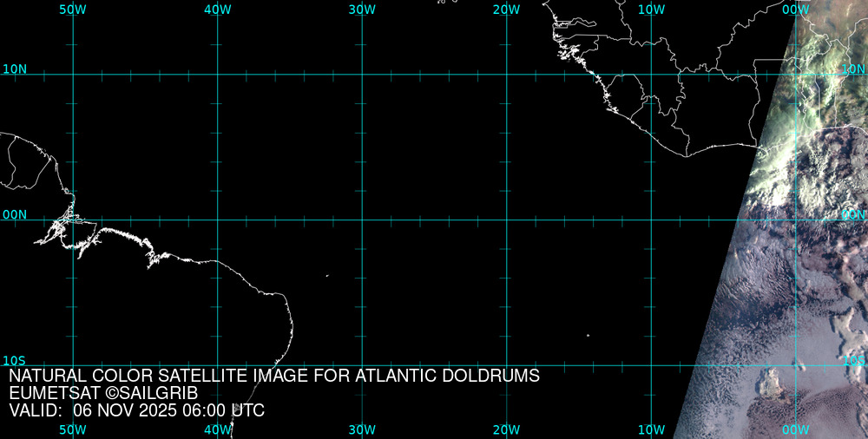Click the 10N and 20W grid intersection

[x=506, y=75]
